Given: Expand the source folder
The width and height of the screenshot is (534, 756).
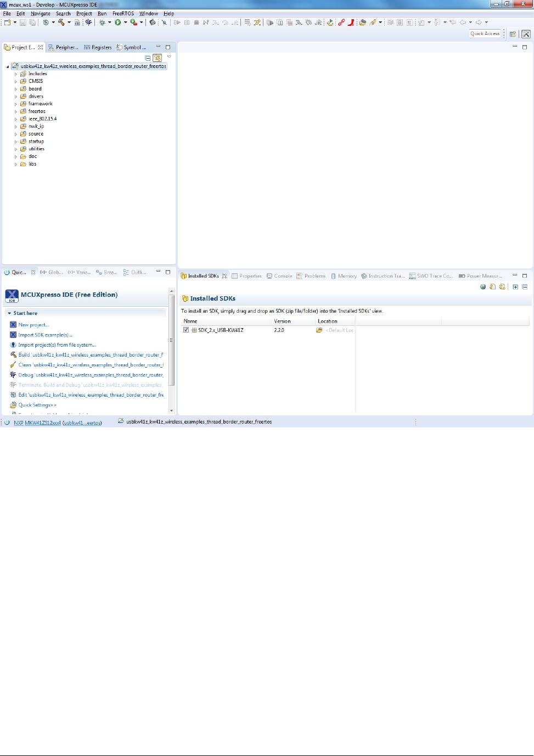Looking at the screenshot, I should pos(16,134).
